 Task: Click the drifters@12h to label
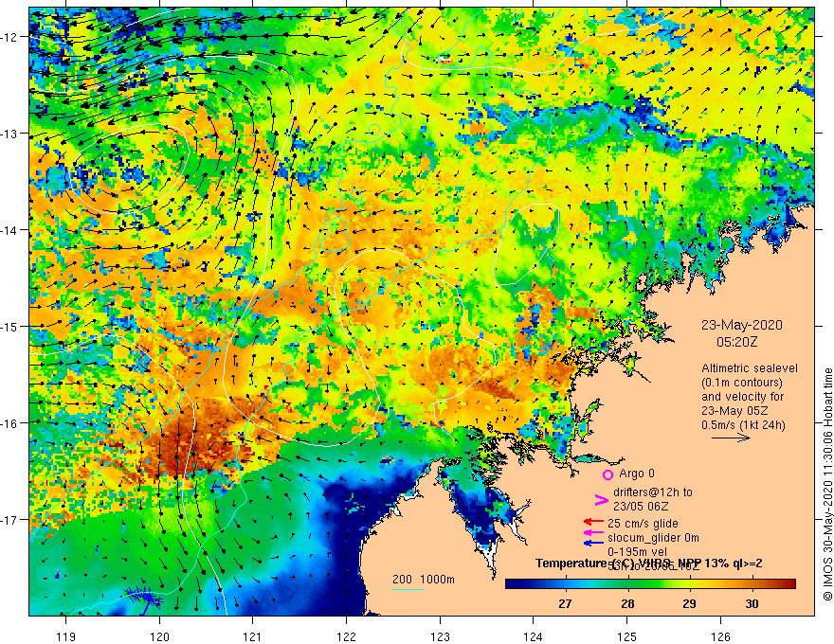653,492
